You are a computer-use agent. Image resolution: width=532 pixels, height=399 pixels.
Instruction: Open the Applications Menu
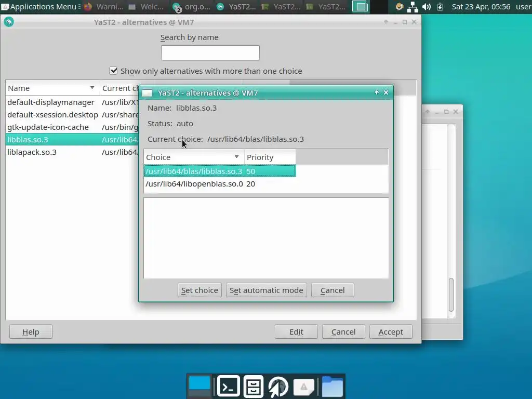pyautogui.click(x=41, y=6)
